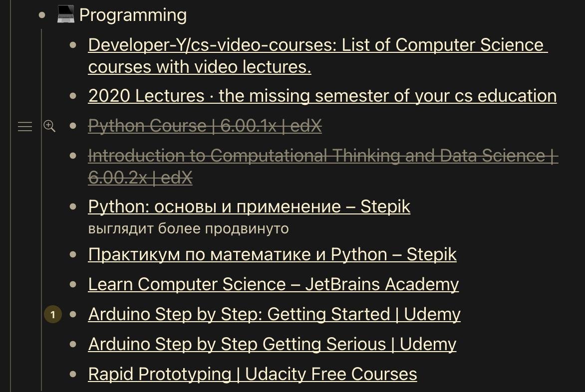This screenshot has height=392, width=585.
Task: Click the Programming heading text
Action: tap(133, 15)
